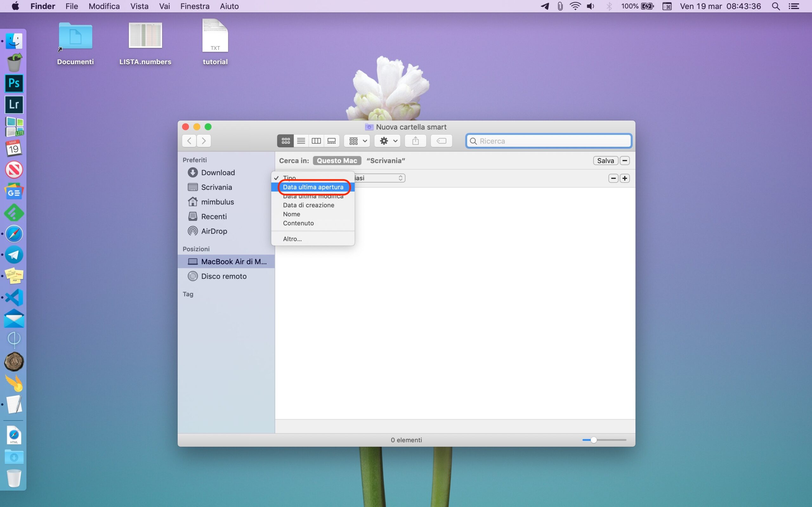The width and height of the screenshot is (812, 507).
Task: Switch to column view in Finder toolbar
Action: click(x=316, y=141)
